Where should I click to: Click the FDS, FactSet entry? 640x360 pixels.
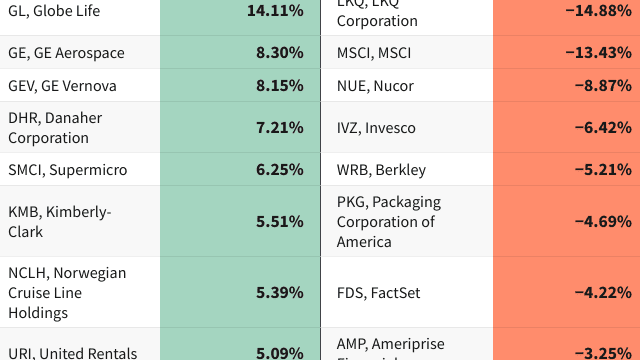click(x=407, y=292)
